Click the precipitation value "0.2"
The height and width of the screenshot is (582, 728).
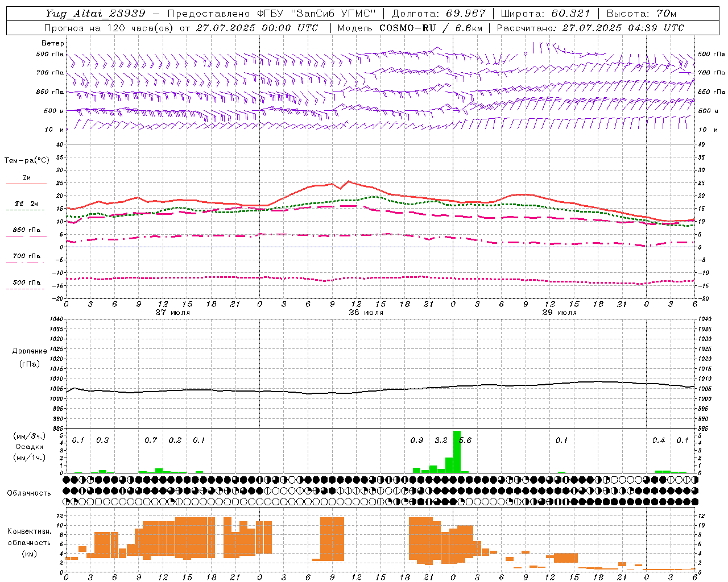[x=175, y=440]
